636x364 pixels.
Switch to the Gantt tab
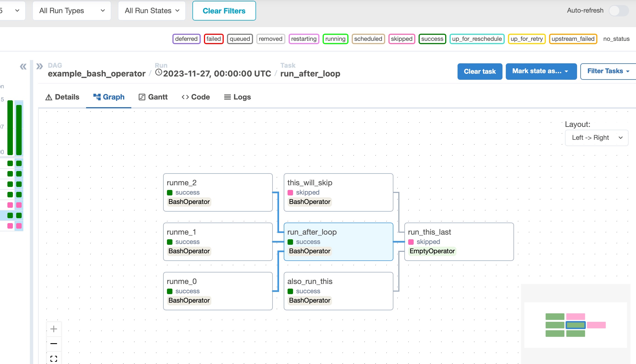tap(153, 97)
